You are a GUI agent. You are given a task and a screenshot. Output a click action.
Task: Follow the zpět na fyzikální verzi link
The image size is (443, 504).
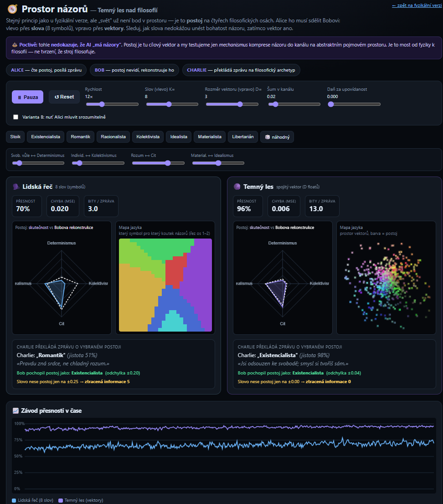417,5
